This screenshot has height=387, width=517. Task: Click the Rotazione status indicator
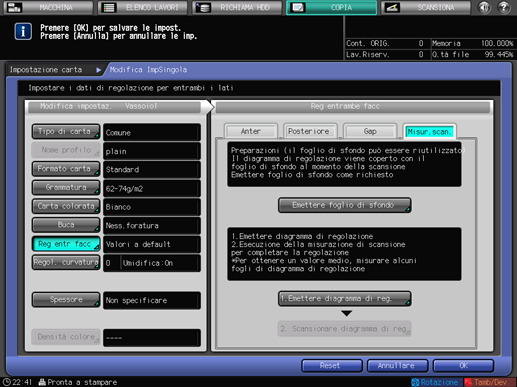point(436,382)
